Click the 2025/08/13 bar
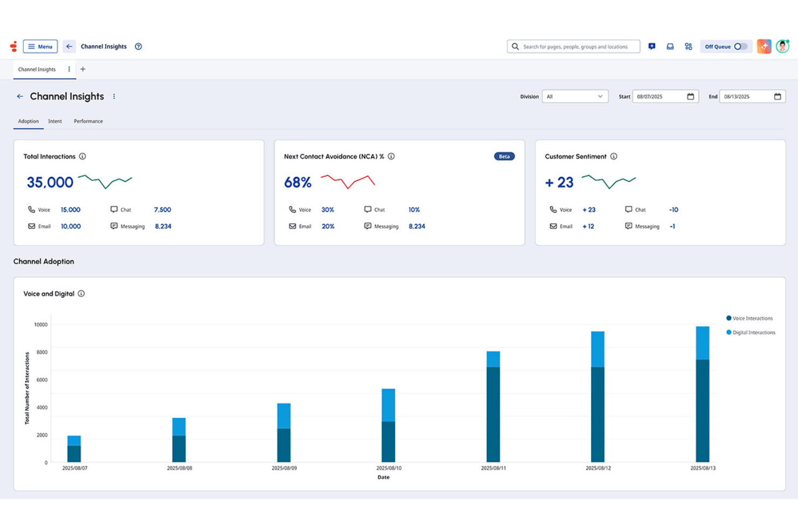The image size is (798, 532). [703, 394]
